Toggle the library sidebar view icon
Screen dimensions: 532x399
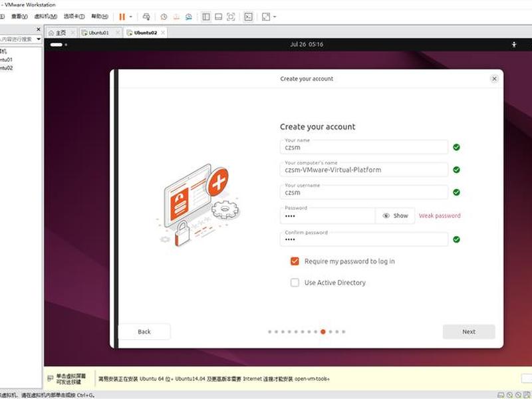coord(206,17)
